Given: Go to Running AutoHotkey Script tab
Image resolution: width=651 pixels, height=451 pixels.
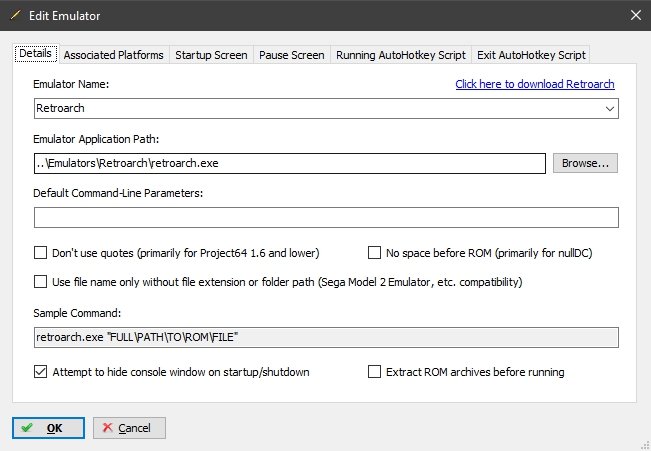Looking at the screenshot, I should 401,55.
